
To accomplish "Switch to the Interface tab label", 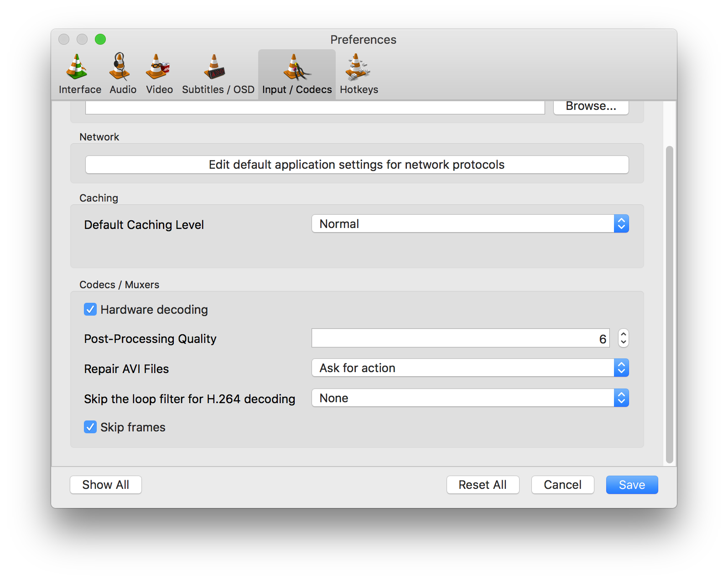I will tap(80, 89).
